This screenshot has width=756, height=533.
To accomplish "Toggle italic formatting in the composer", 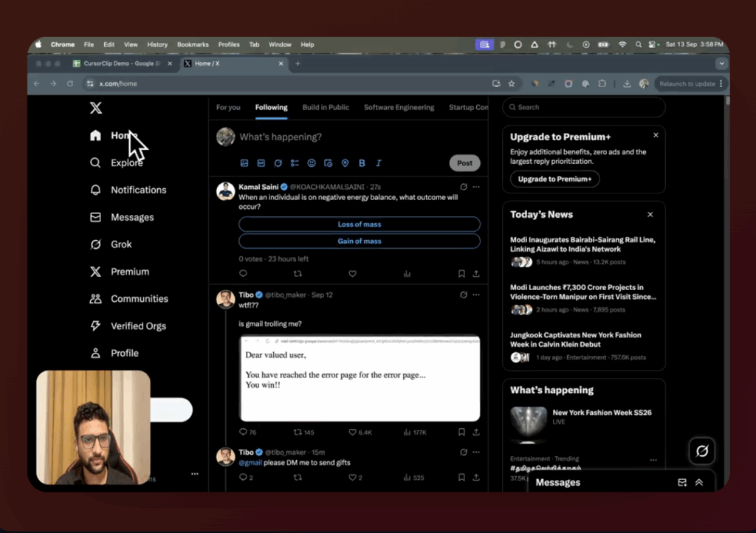I will click(x=378, y=162).
